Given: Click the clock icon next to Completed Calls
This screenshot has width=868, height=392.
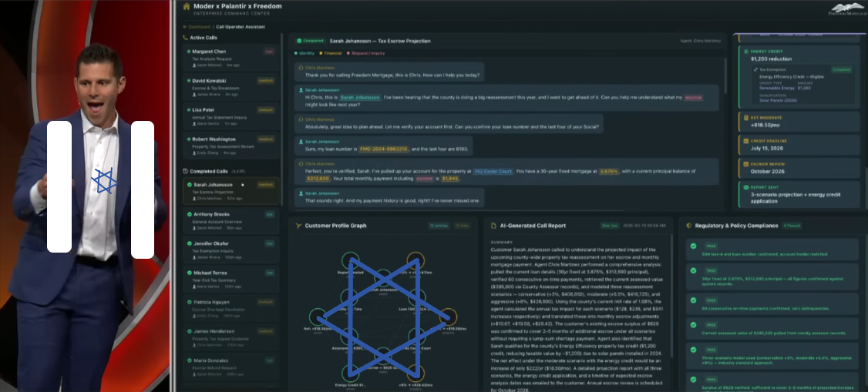Looking at the screenshot, I should [x=186, y=171].
